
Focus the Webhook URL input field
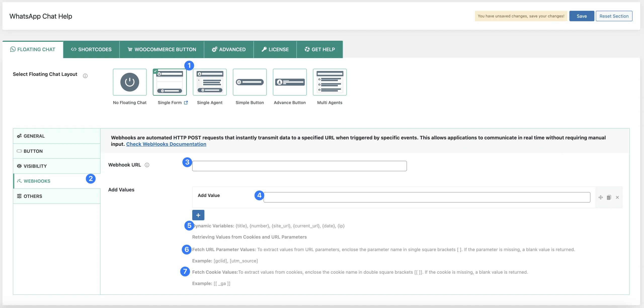click(x=299, y=166)
